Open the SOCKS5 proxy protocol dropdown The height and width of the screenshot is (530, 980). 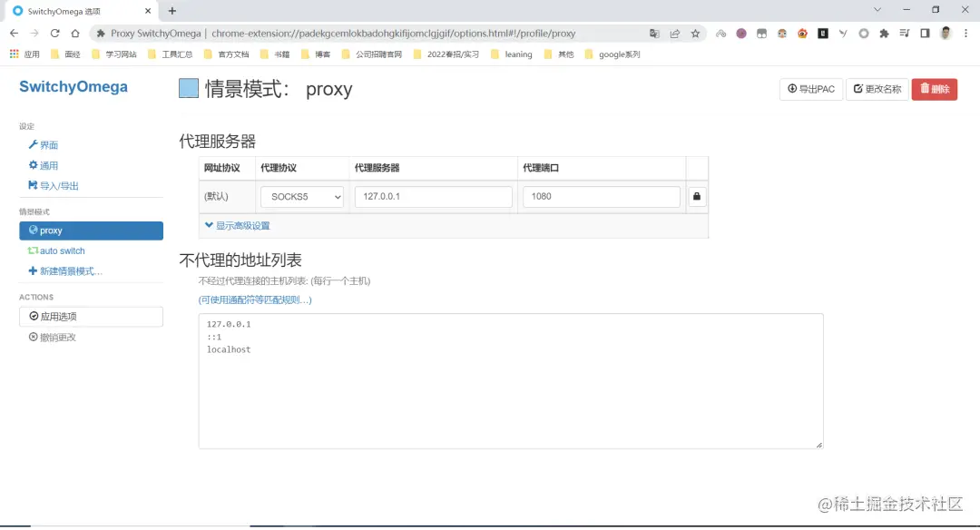pyautogui.click(x=302, y=196)
